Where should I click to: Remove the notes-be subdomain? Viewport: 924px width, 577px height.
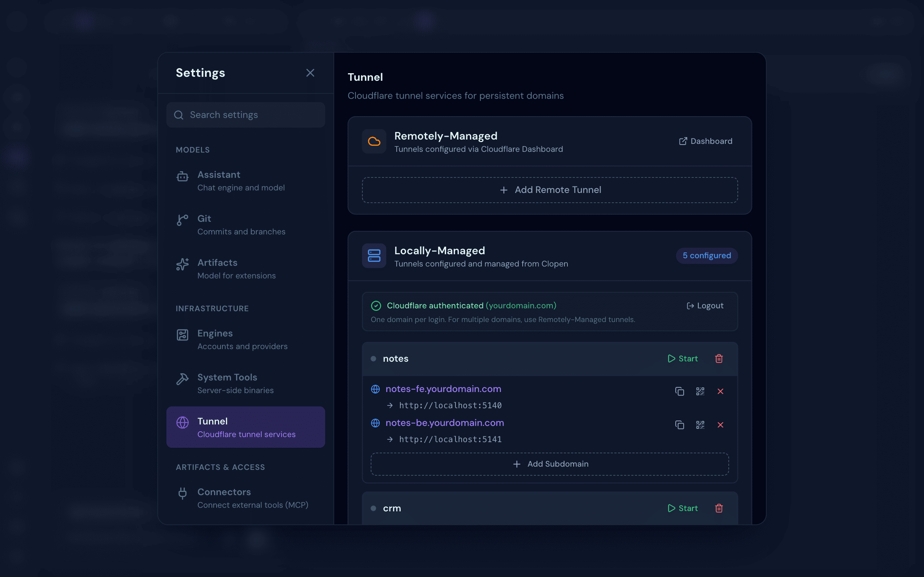[x=720, y=425]
